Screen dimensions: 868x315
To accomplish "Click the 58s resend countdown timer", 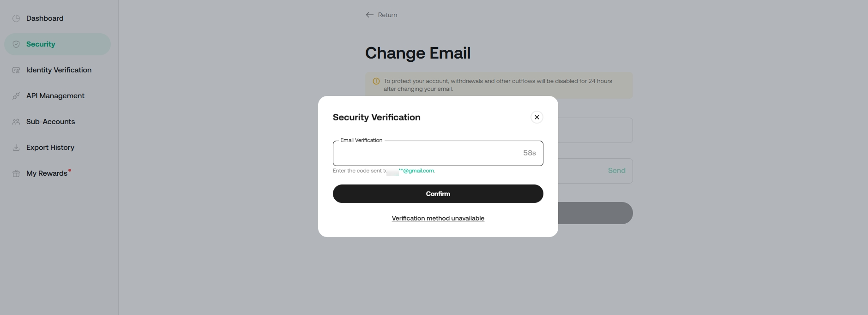I will click(529, 153).
